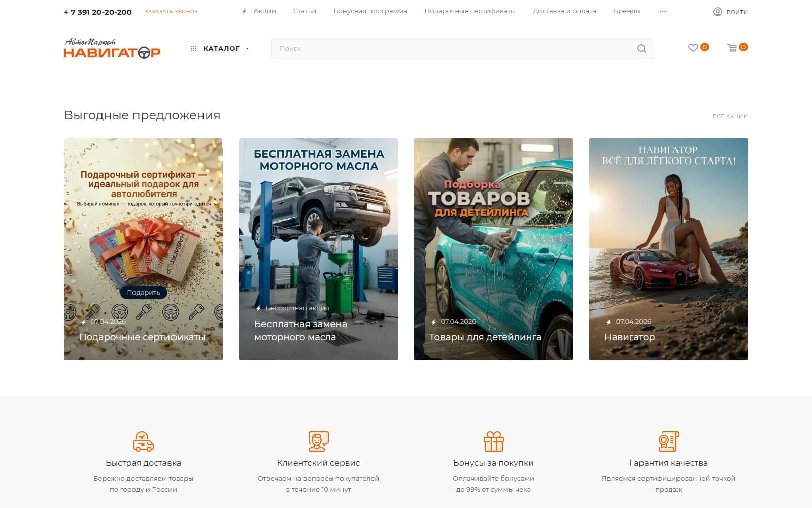The image size is (812, 508).
Task: Open the wishlist heart icon
Action: tap(693, 48)
